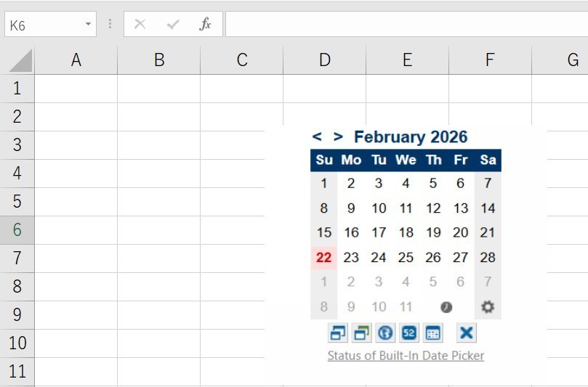Click the week number 52 icon
The height and width of the screenshot is (387, 588).
408,333
